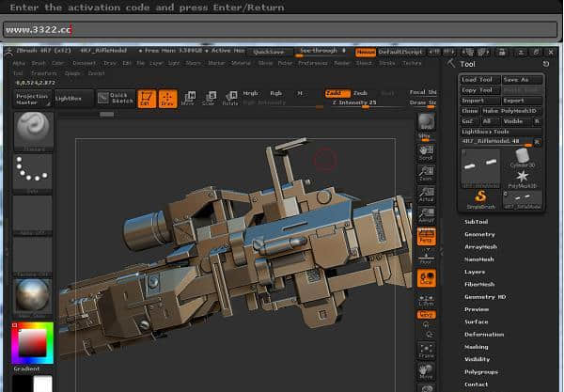Click the Zoom canvas icon
Image resolution: width=564 pixels, height=392 pixels.
click(x=426, y=172)
